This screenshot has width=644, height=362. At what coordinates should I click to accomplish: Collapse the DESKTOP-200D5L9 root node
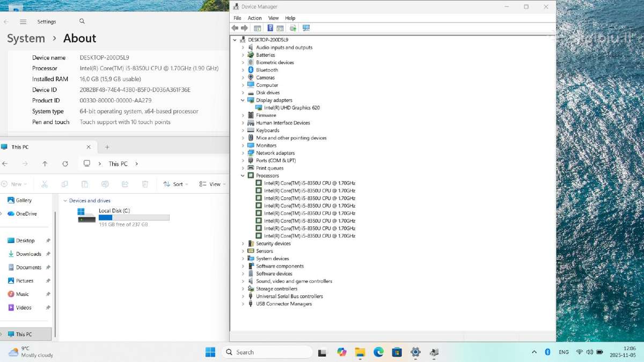(x=235, y=40)
